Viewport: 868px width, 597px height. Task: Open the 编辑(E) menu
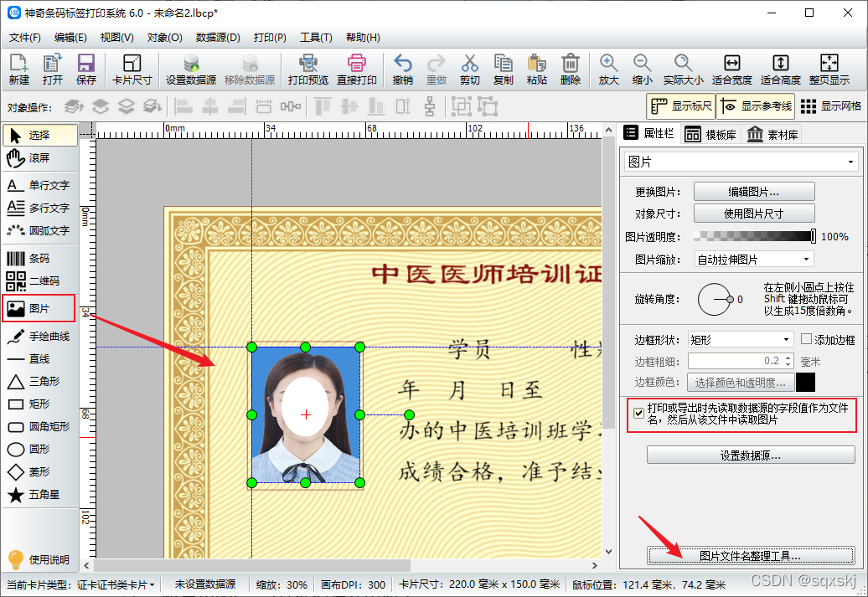coord(70,38)
